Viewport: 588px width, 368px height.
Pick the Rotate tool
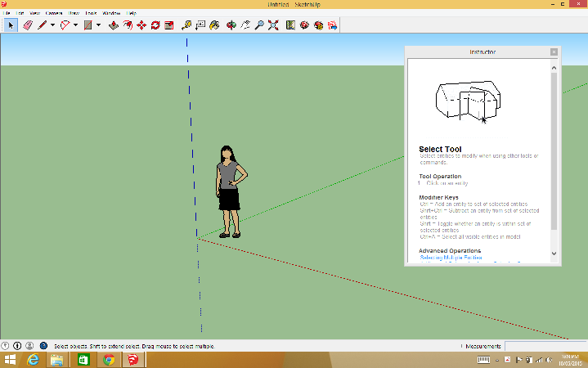pos(155,25)
